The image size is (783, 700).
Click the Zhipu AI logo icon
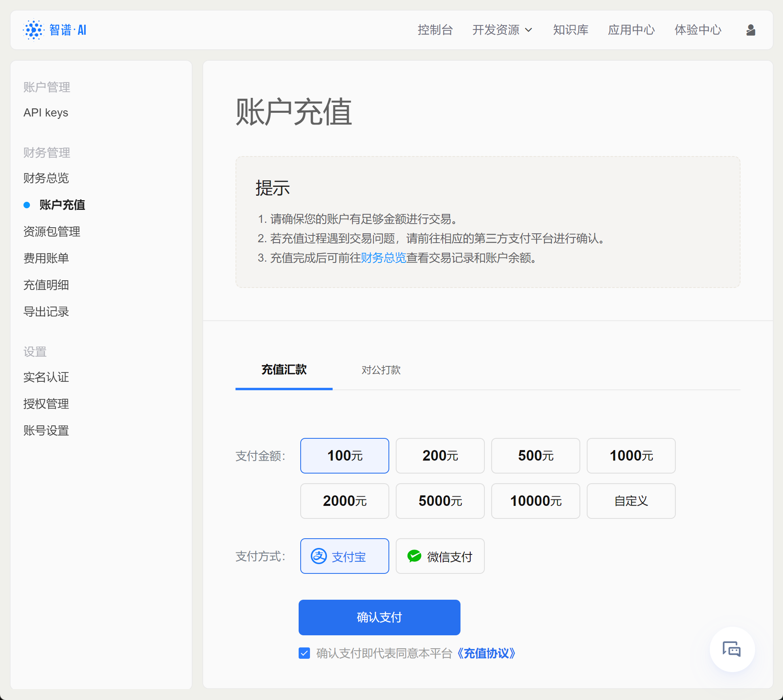34,30
